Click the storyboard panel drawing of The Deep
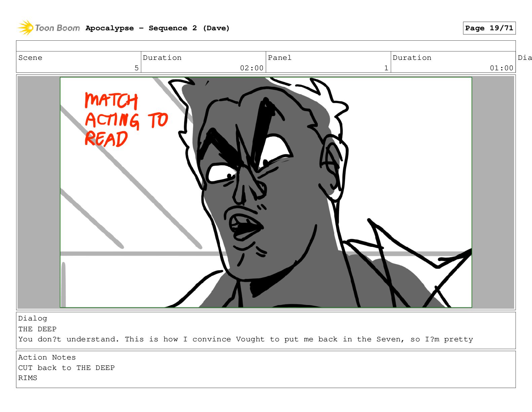The width and height of the screenshot is (532, 412). [266, 192]
